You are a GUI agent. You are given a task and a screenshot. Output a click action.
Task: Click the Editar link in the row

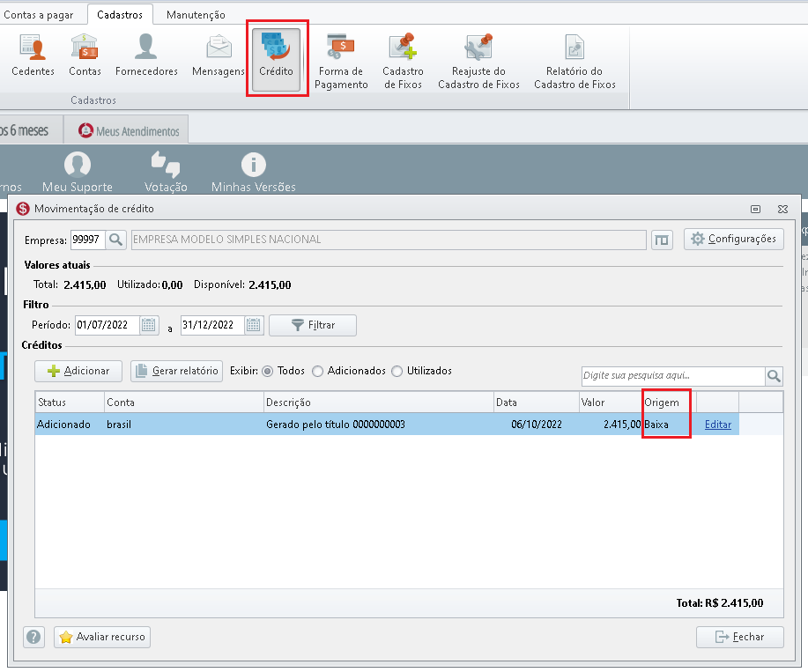[718, 425]
